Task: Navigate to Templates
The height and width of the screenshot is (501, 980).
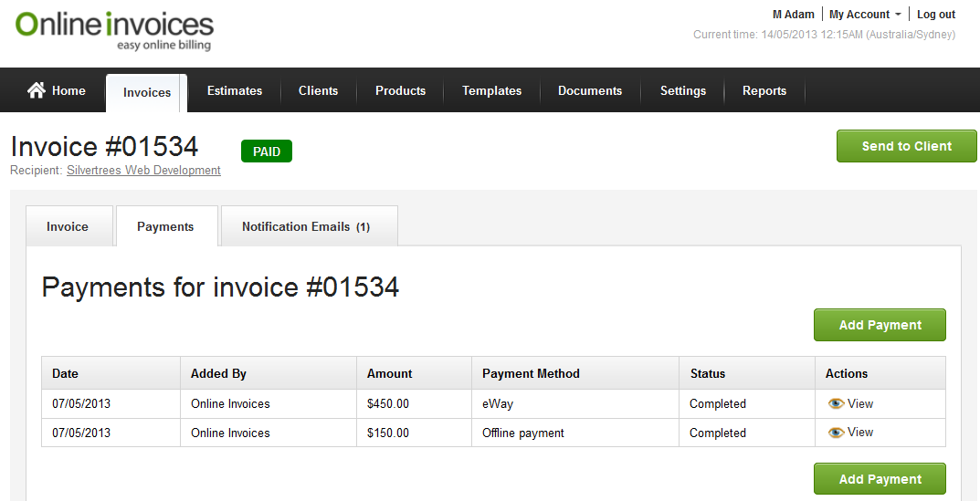Action: [491, 90]
